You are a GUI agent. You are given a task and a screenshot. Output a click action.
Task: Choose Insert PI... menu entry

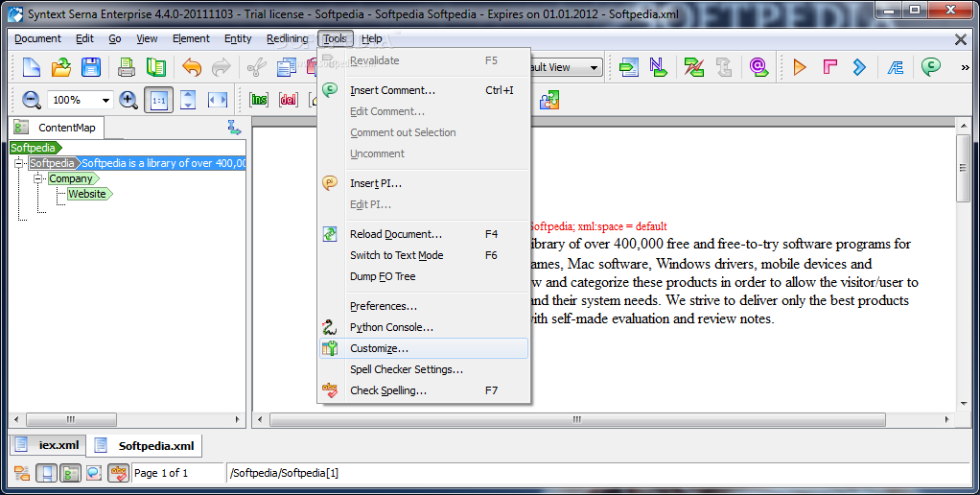[424, 183]
